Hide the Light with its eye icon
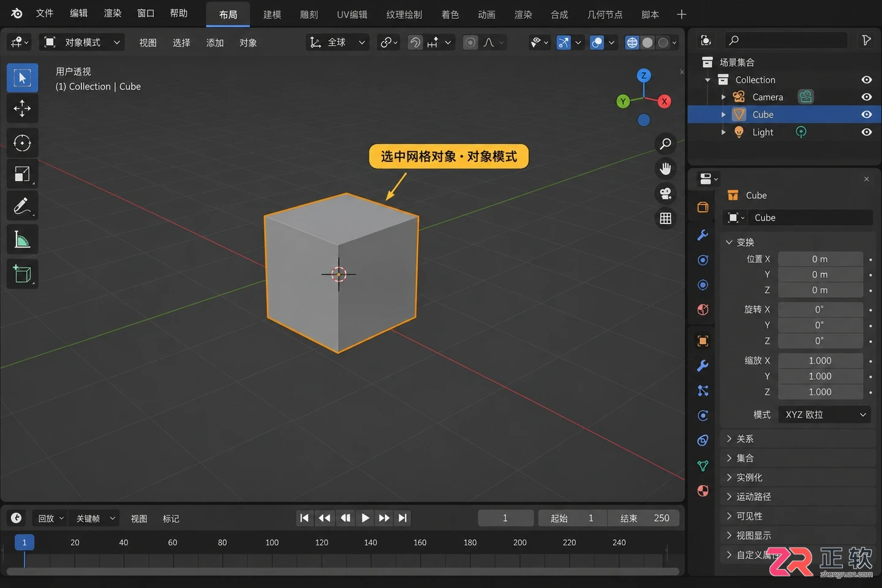This screenshot has height=588, width=882. pyautogui.click(x=866, y=132)
